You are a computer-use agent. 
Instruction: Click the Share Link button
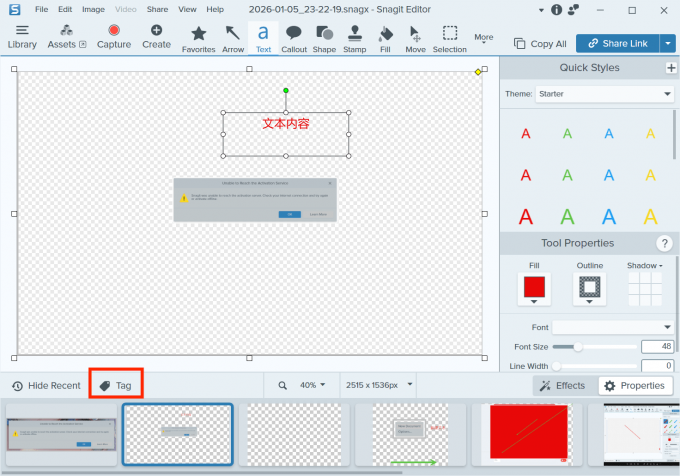pos(625,44)
